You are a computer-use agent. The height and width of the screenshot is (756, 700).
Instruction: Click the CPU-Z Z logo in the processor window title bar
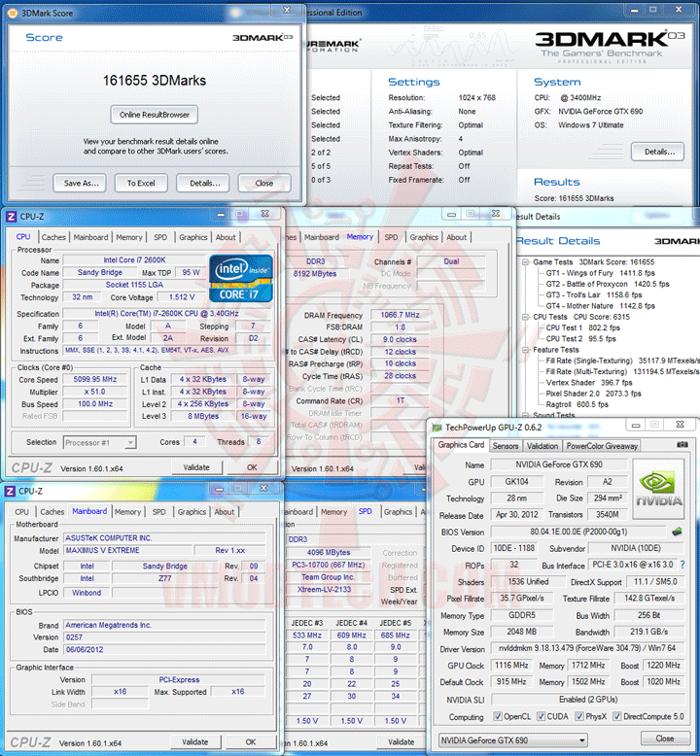pos(11,217)
